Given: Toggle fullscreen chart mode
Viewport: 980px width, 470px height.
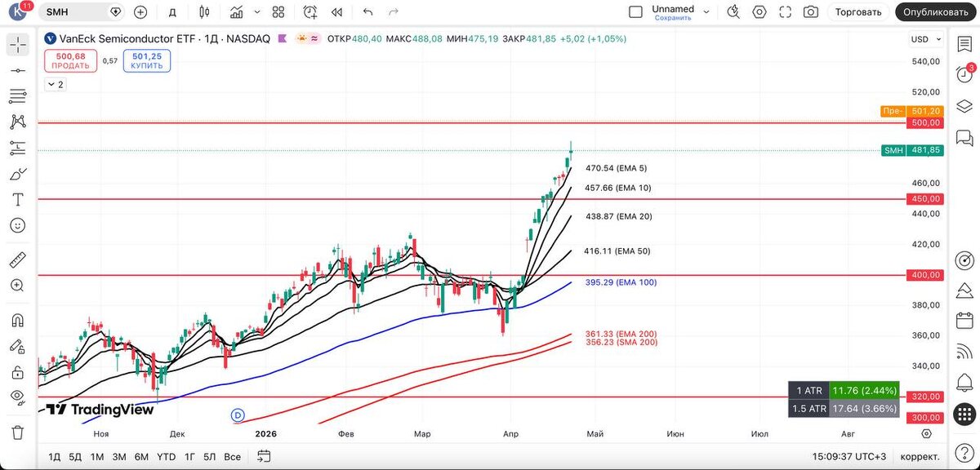Looking at the screenshot, I should pos(785,12).
